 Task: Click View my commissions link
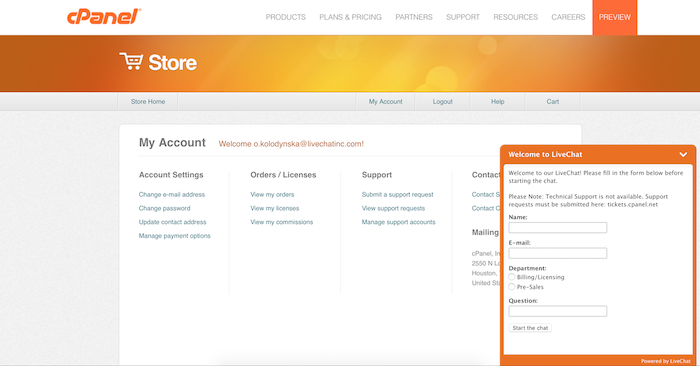(282, 222)
